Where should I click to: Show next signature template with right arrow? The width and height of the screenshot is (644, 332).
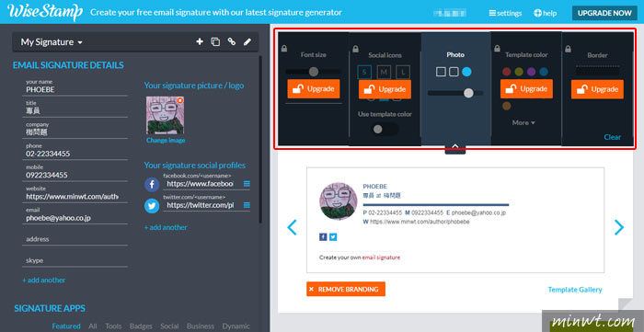619,227
